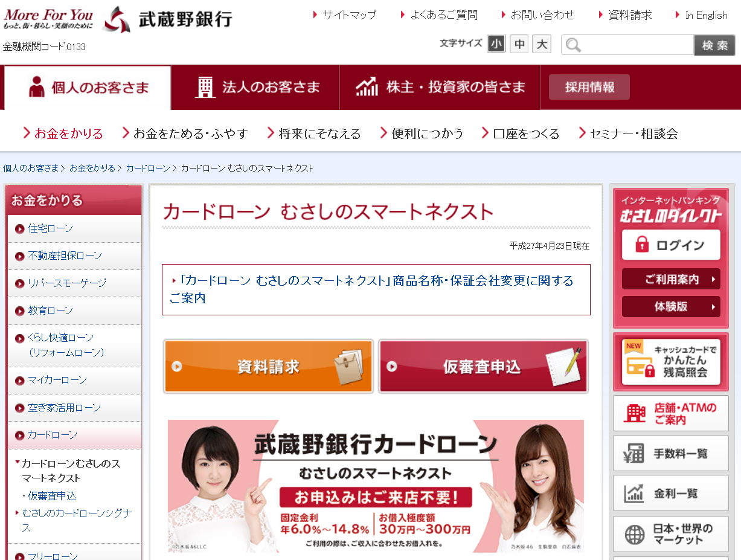Screen dimensions: 741x560
Task: Open 不動産担保ローン in sidebar
Action: [x=75, y=256]
